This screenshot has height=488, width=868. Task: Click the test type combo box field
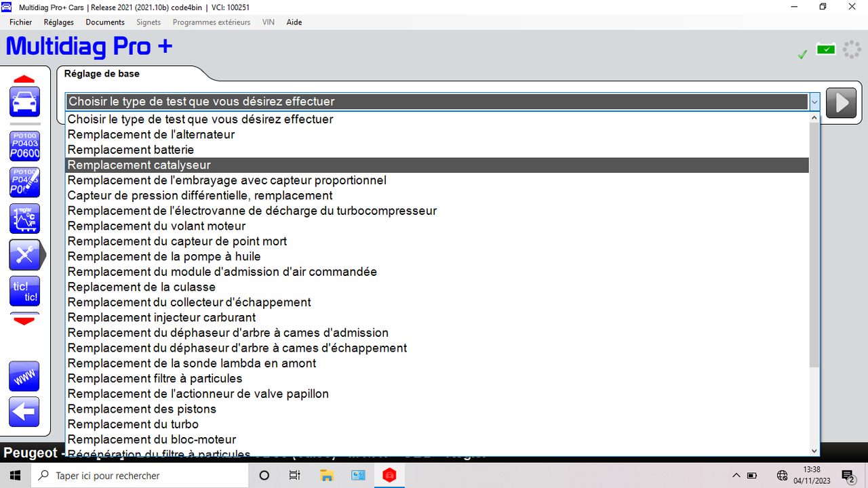pyautogui.click(x=437, y=102)
